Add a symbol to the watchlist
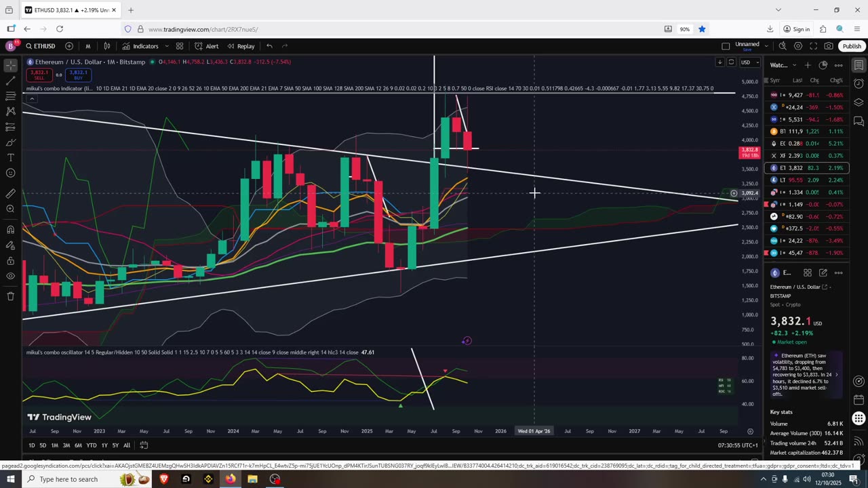The height and width of the screenshot is (488, 868). coord(808,65)
